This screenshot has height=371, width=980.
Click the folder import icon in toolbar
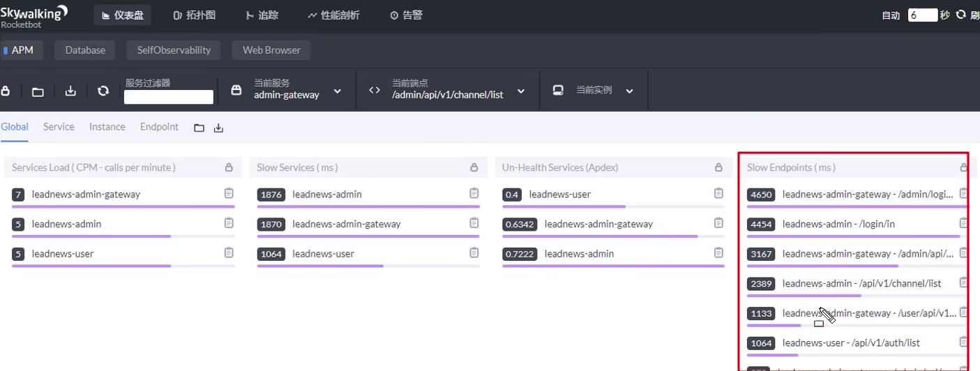[x=38, y=91]
